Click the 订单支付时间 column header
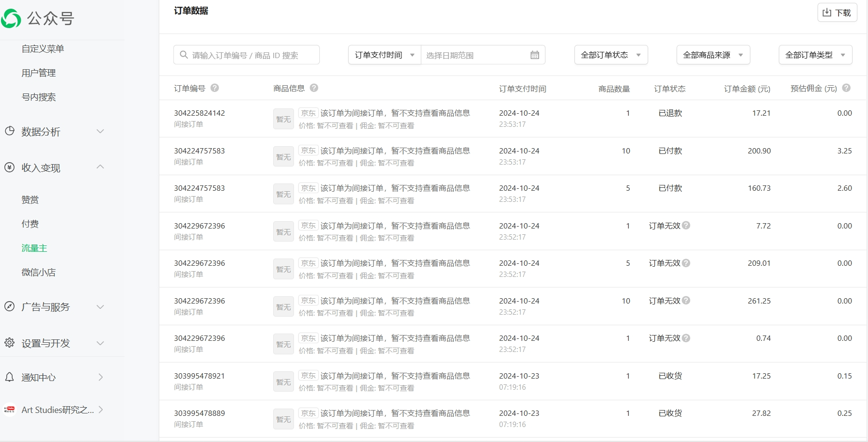This screenshot has height=442, width=868. (523, 89)
